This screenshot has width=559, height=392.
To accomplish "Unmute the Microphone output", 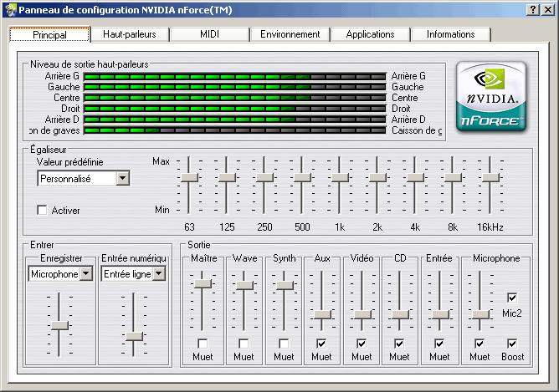I will 480,344.
